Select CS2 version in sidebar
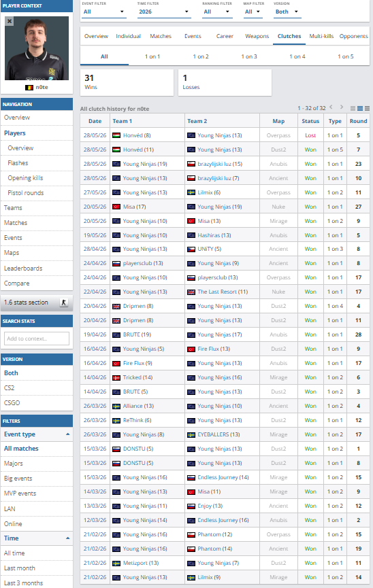 pyautogui.click(x=37, y=387)
